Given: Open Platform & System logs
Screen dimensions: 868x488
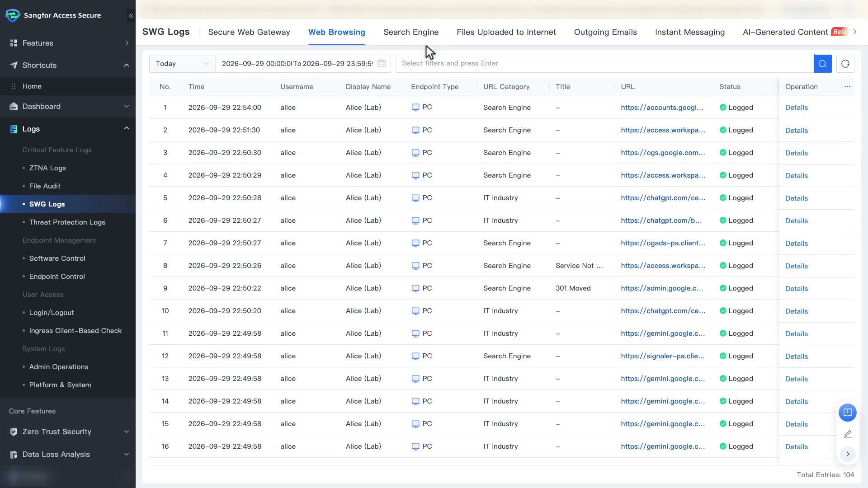Looking at the screenshot, I should click(60, 385).
